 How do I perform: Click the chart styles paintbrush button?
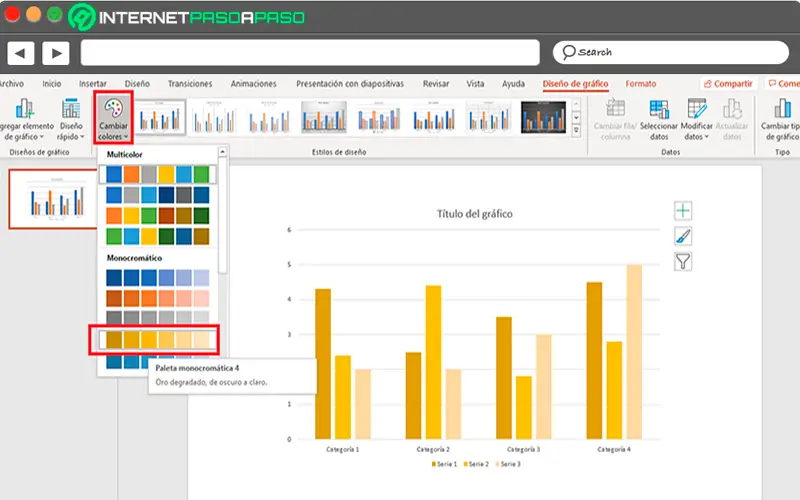point(683,236)
